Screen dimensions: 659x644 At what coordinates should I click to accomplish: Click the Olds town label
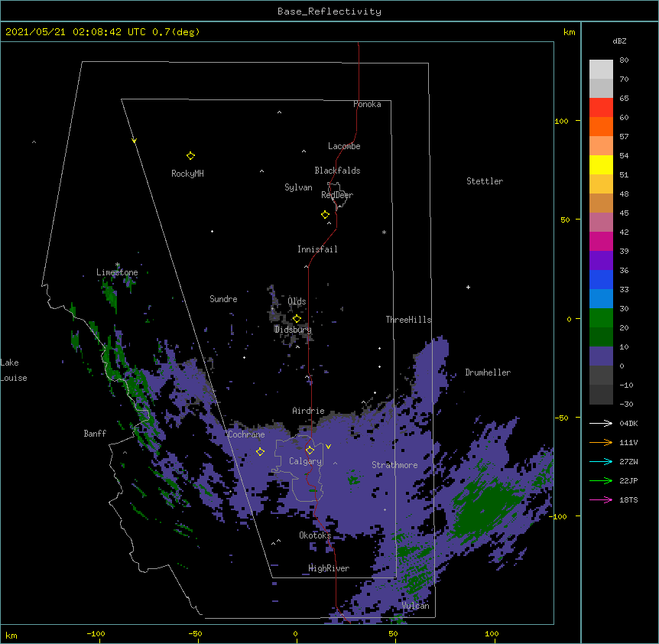click(297, 301)
